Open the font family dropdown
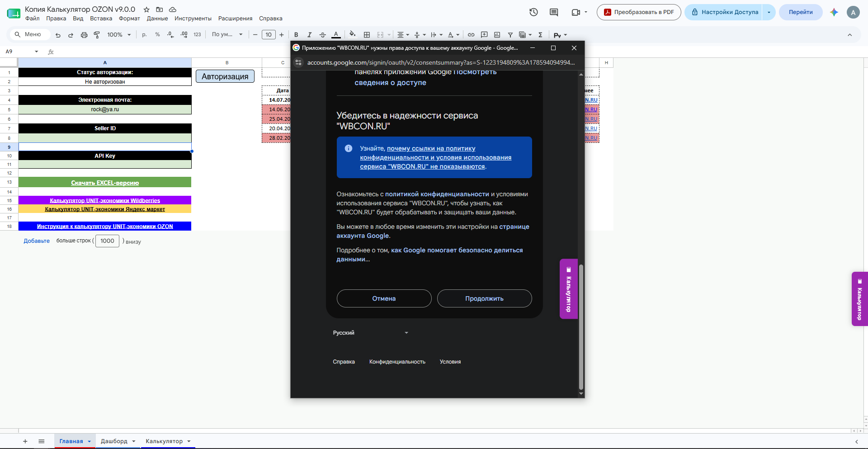The width and height of the screenshot is (868, 449). tap(227, 35)
